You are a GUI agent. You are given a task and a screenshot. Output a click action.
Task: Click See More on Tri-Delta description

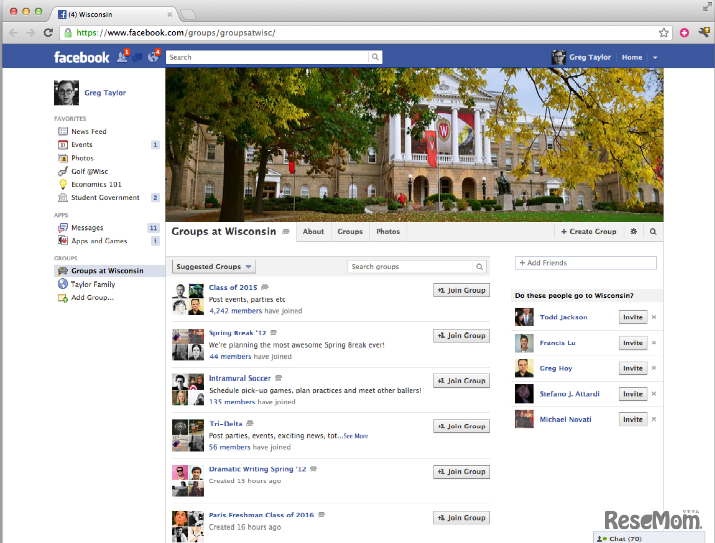(355, 436)
